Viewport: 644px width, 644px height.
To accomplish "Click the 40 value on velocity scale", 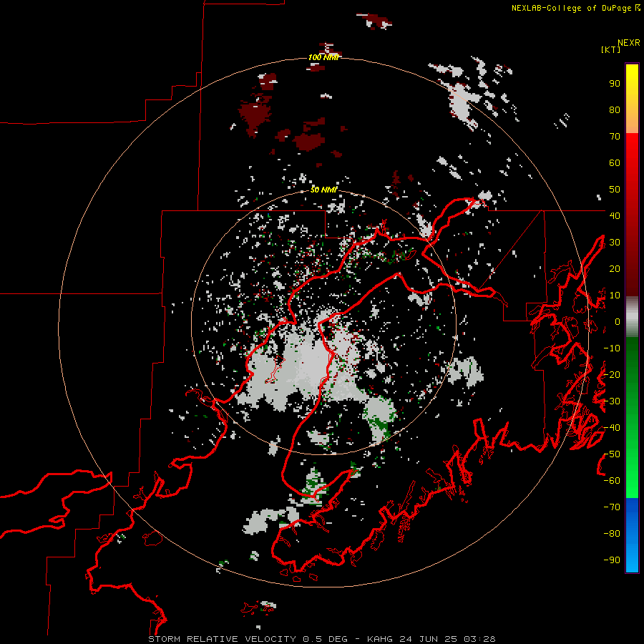I will tap(615, 216).
